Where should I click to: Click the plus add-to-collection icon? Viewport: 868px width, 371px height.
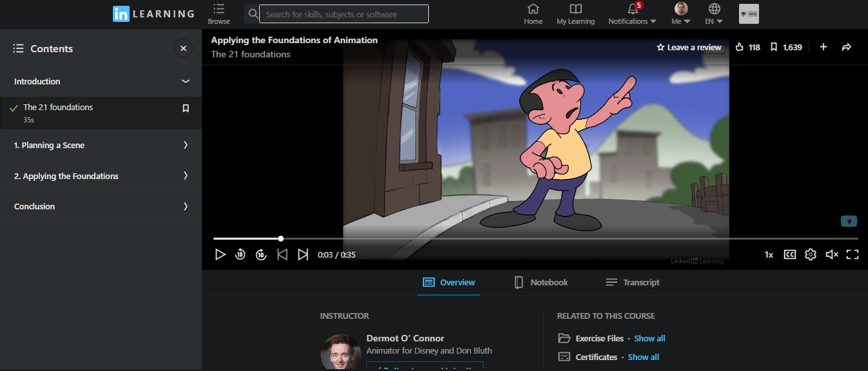(824, 47)
